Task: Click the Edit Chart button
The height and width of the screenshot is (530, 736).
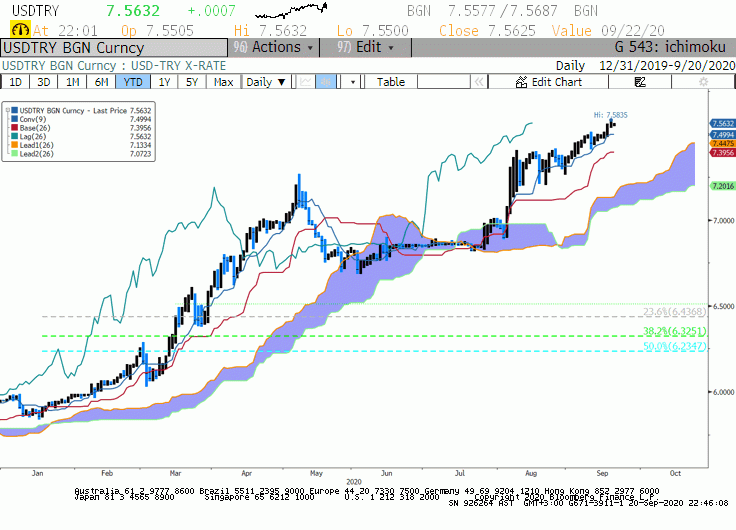Action: pyautogui.click(x=548, y=82)
